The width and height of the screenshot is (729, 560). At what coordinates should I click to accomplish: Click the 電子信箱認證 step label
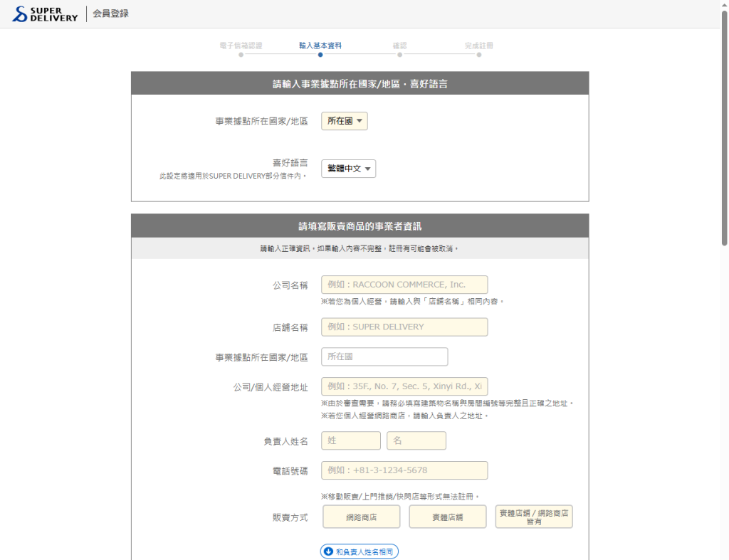coord(241,46)
